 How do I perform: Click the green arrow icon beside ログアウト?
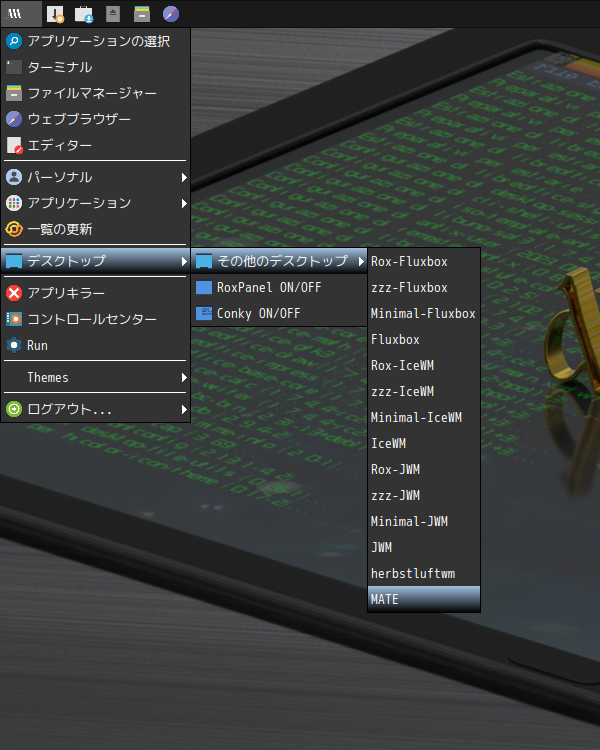14,409
